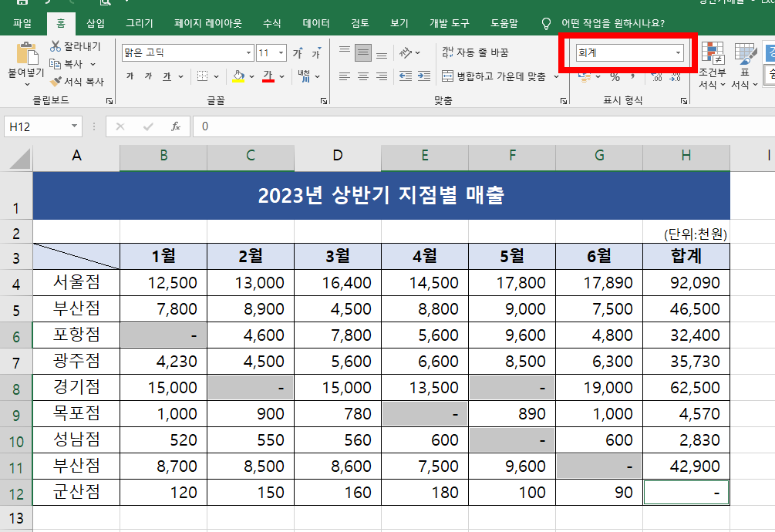Apply the red font color 가
Viewport: 775px width, 532px height.
[x=268, y=76]
